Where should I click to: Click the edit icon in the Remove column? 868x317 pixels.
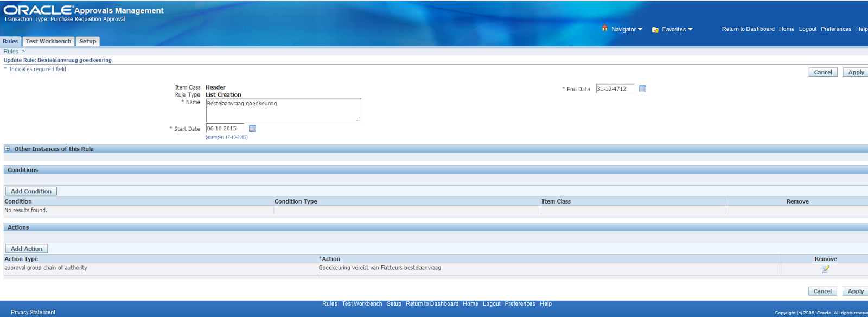[825, 269]
